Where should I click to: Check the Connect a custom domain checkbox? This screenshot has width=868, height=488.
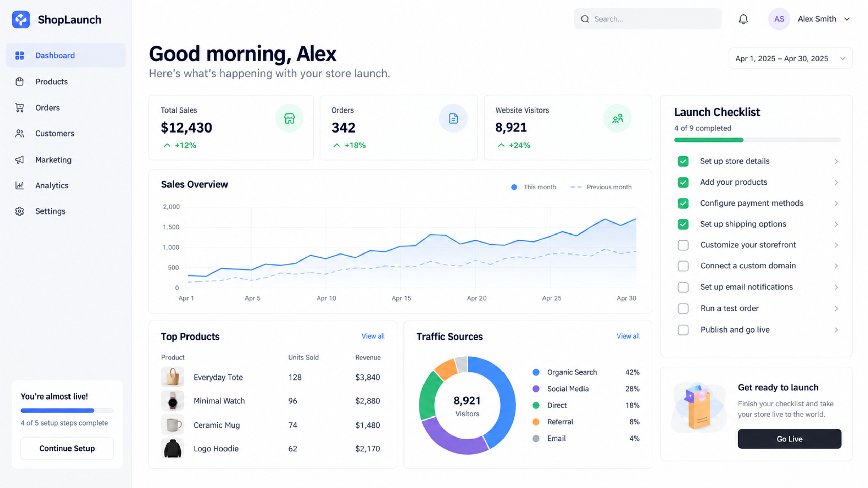683,266
